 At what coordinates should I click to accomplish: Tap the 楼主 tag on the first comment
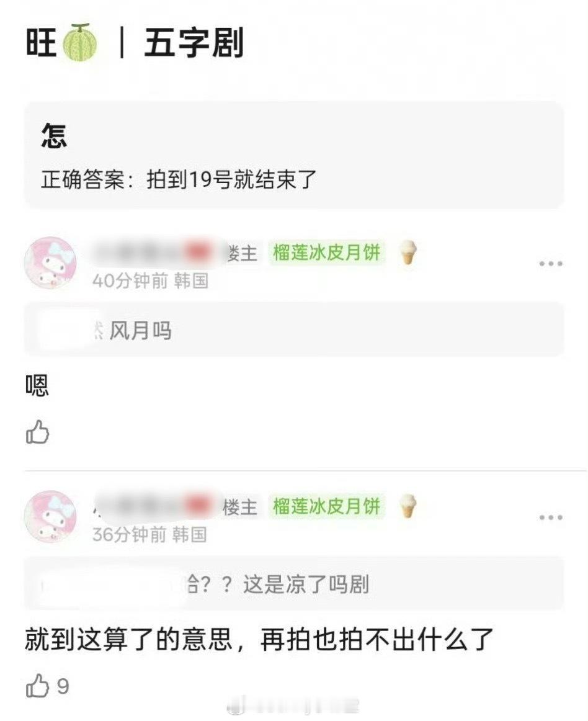[243, 253]
